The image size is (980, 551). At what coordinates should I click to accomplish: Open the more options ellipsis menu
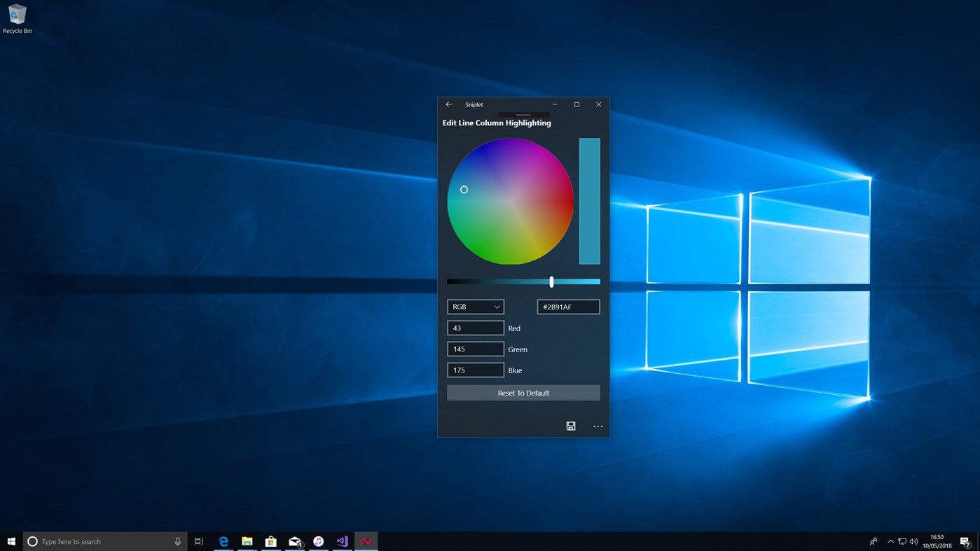click(x=598, y=426)
